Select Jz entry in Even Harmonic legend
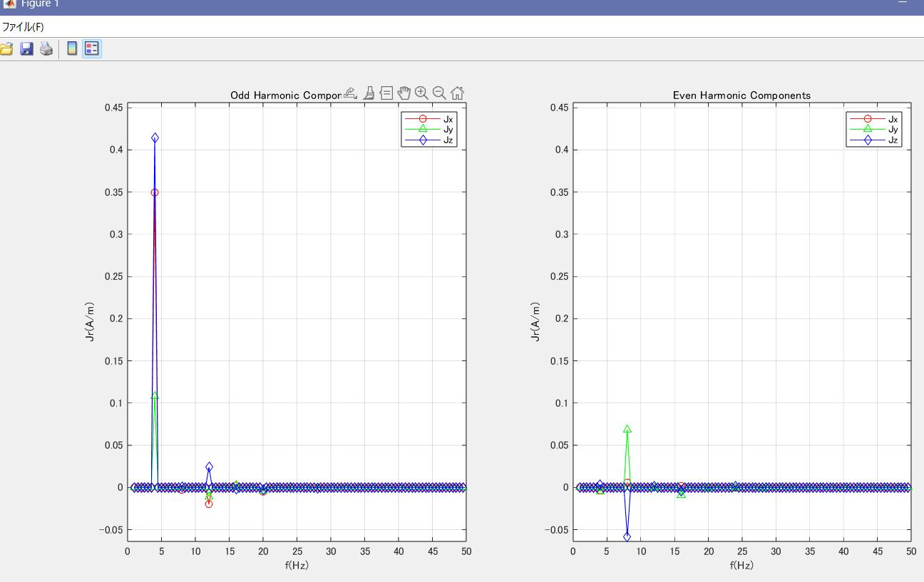 click(894, 140)
